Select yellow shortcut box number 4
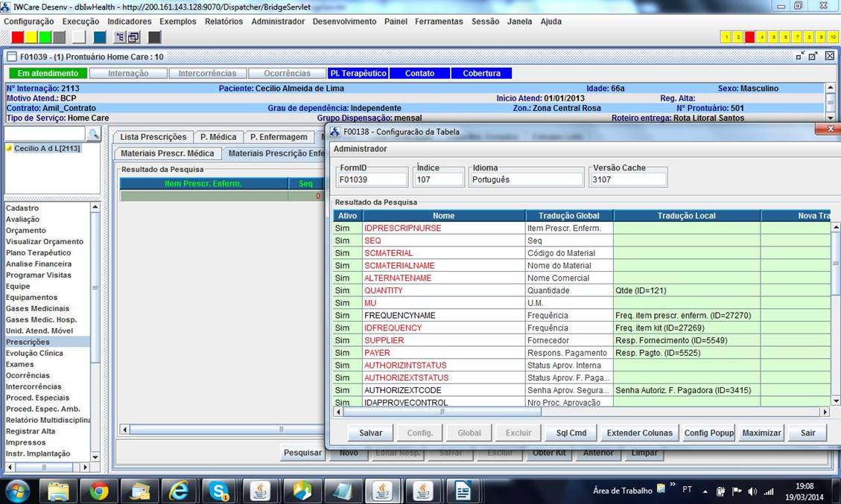841x504 pixels. pyautogui.click(x=762, y=37)
